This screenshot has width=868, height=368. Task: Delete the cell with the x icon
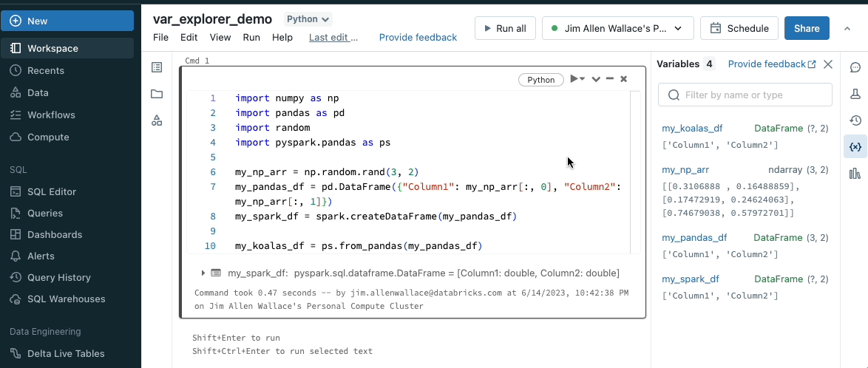tap(624, 79)
